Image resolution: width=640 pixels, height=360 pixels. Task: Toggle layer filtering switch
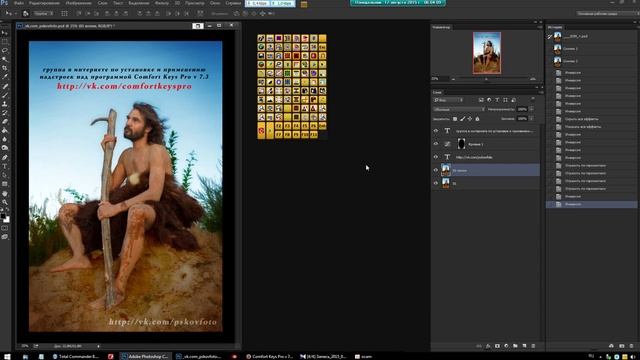tap(533, 100)
